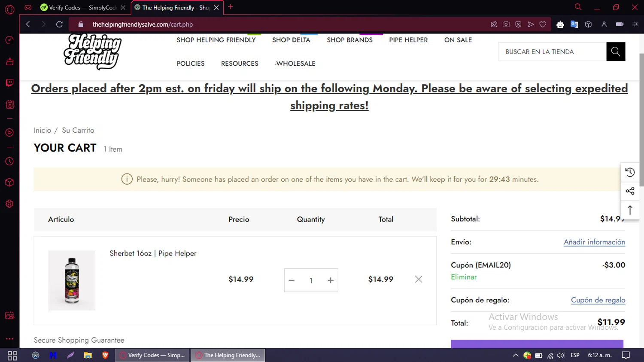Click the Cupón de regalo link

tap(598, 300)
